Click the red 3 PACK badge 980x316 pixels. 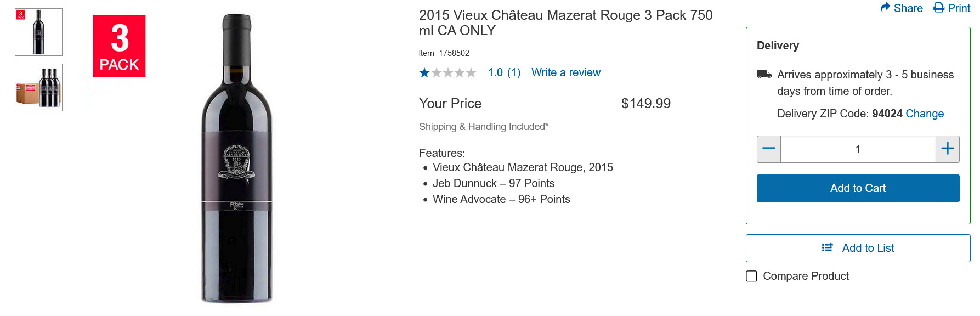[x=119, y=46]
